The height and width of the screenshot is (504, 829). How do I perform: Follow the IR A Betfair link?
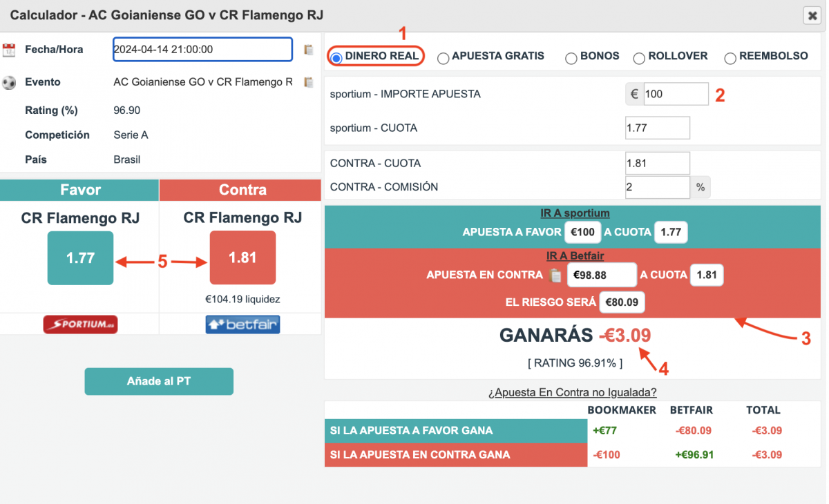coord(575,256)
